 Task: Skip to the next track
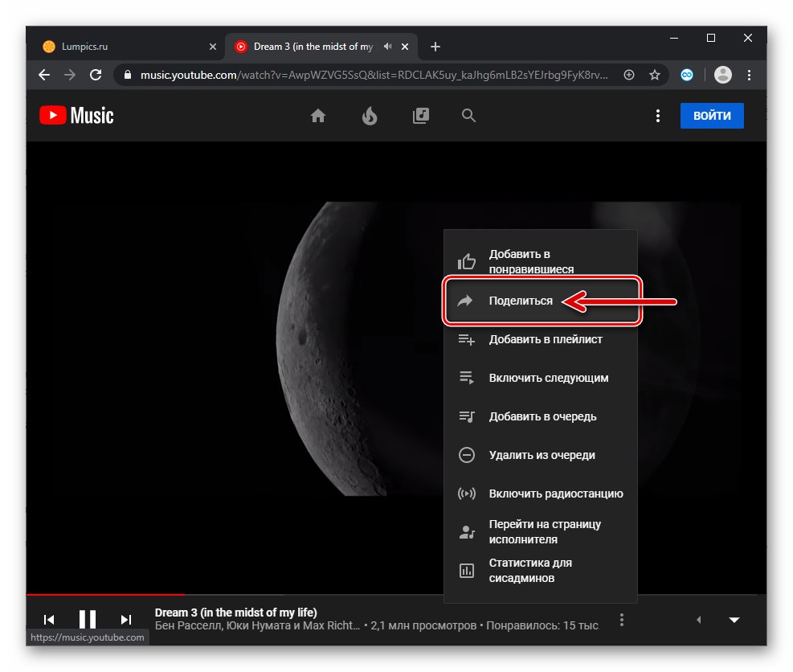click(x=126, y=620)
